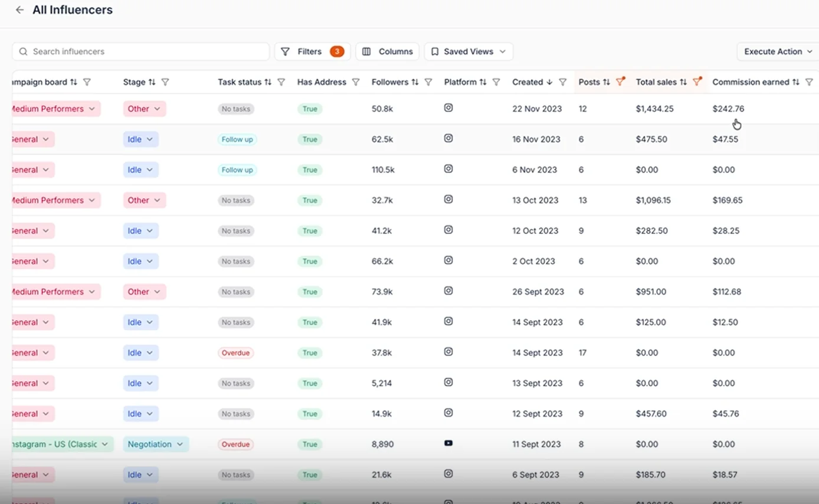Viewport: 819px width, 504px height.
Task: Click the All Influencers page title
Action: [x=73, y=10]
